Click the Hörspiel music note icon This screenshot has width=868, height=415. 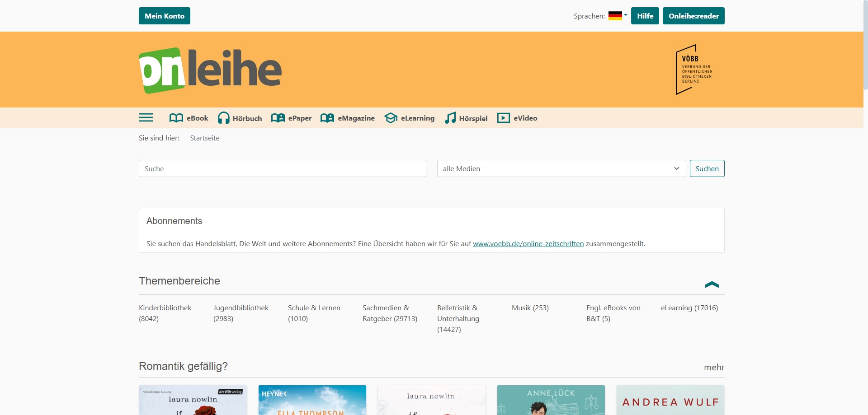pos(450,118)
